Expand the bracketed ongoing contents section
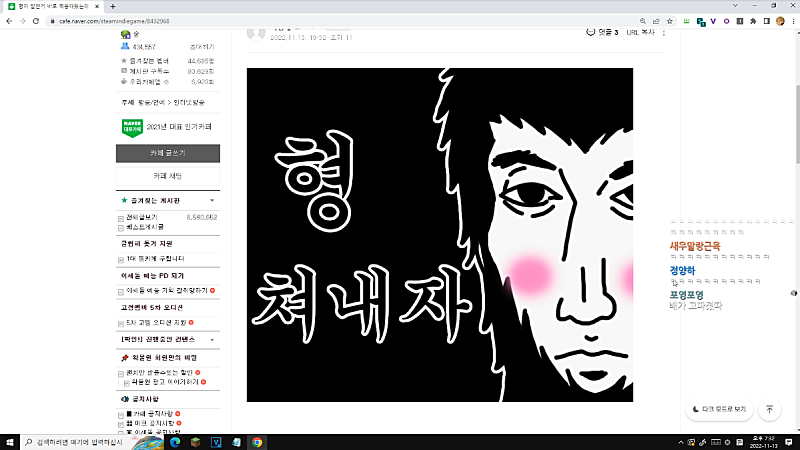Image resolution: width=800 pixels, height=450 pixels. click(212, 340)
